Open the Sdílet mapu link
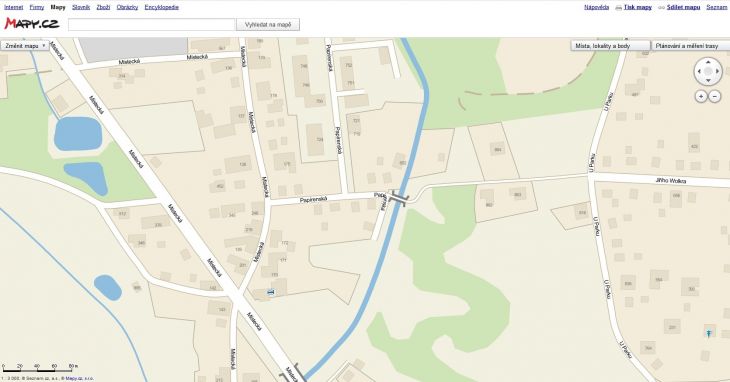Image resolution: width=730 pixels, height=382 pixels. click(x=683, y=7)
